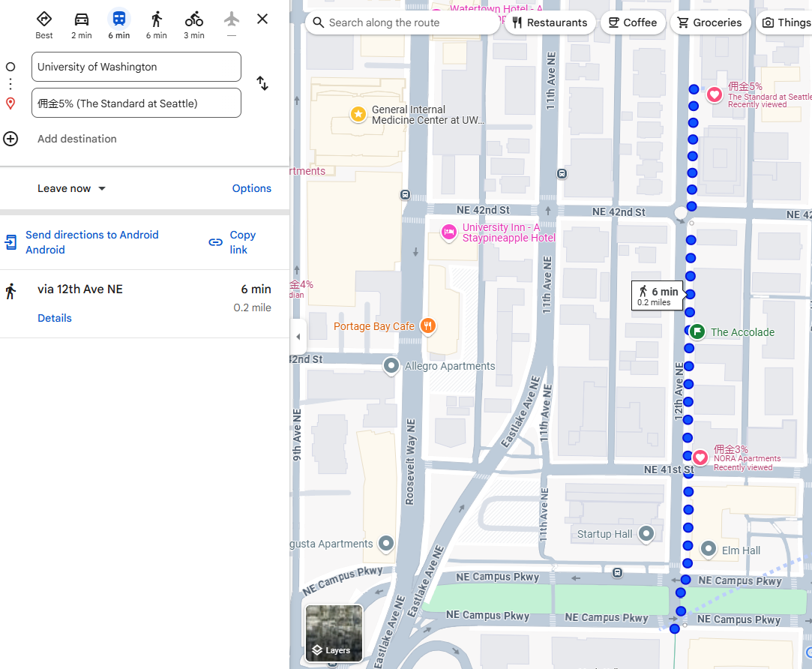The height and width of the screenshot is (669, 812).
Task: Select the Flights travel mode
Action: tap(232, 19)
